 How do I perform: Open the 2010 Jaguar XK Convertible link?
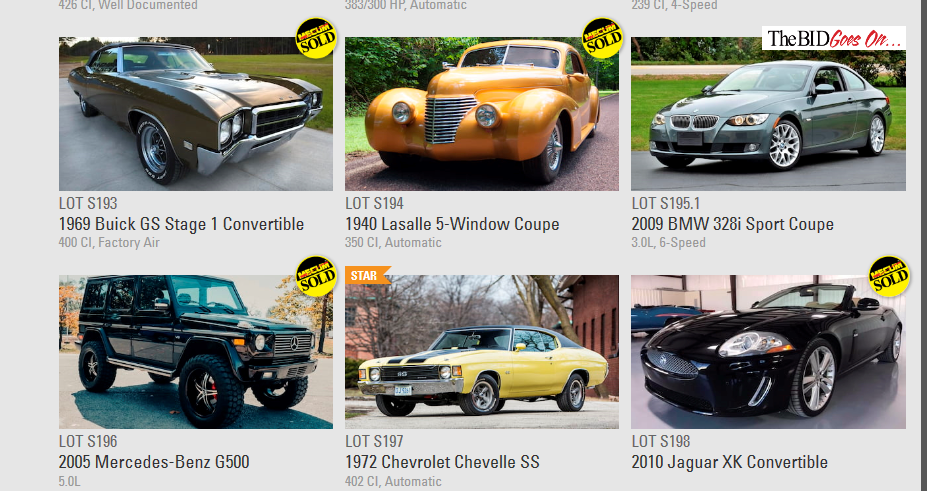click(x=730, y=462)
